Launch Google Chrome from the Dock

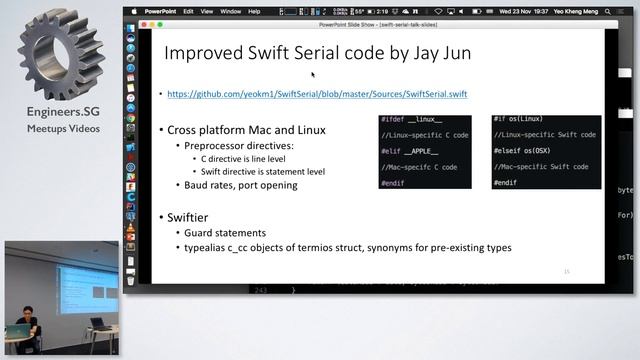click(x=131, y=118)
